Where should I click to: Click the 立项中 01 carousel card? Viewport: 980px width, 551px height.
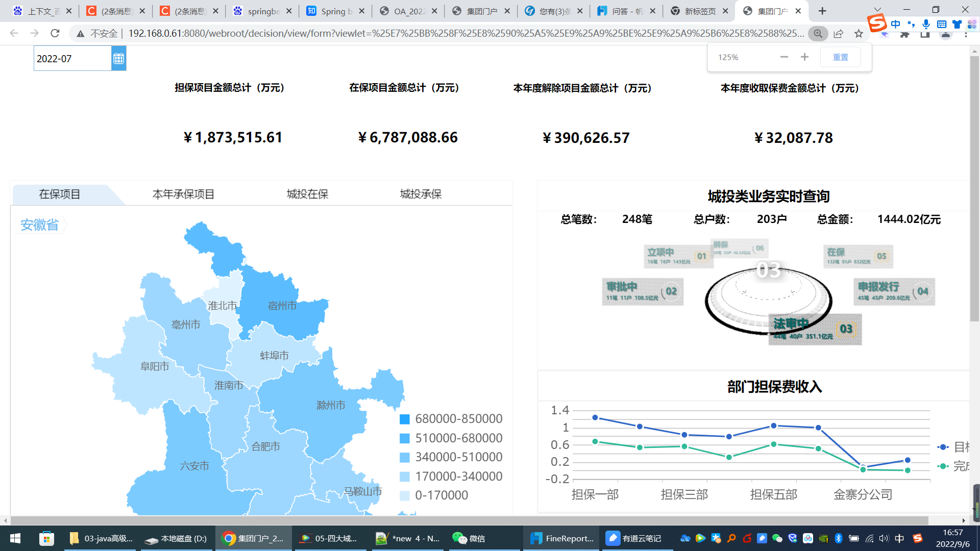[678, 256]
